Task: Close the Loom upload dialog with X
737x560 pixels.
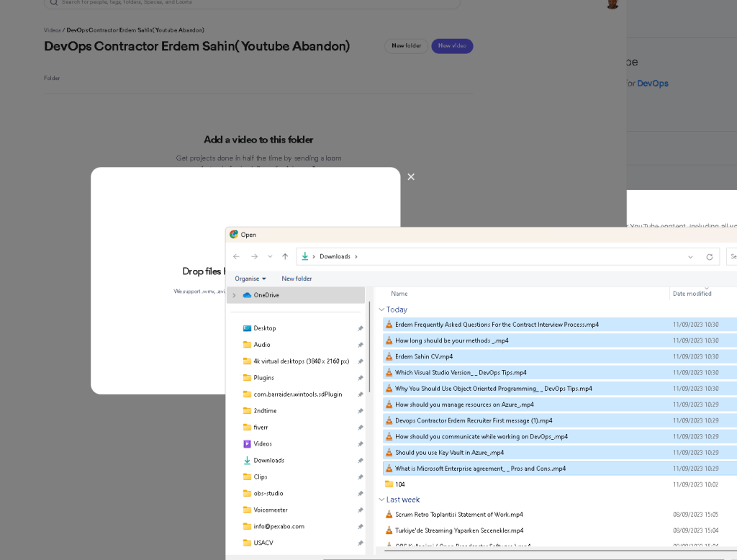Action: [411, 177]
